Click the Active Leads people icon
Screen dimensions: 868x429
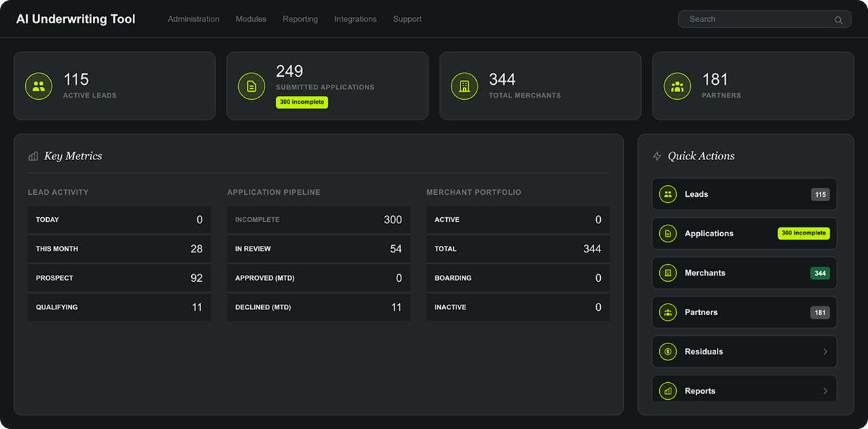39,86
